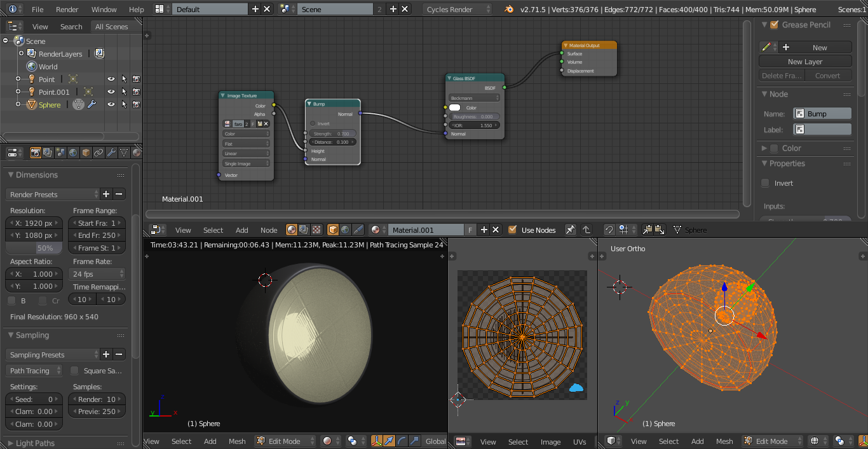Open the Modifiers properties tab (wrench icon)
This screenshot has width=868, height=449.
tap(111, 153)
